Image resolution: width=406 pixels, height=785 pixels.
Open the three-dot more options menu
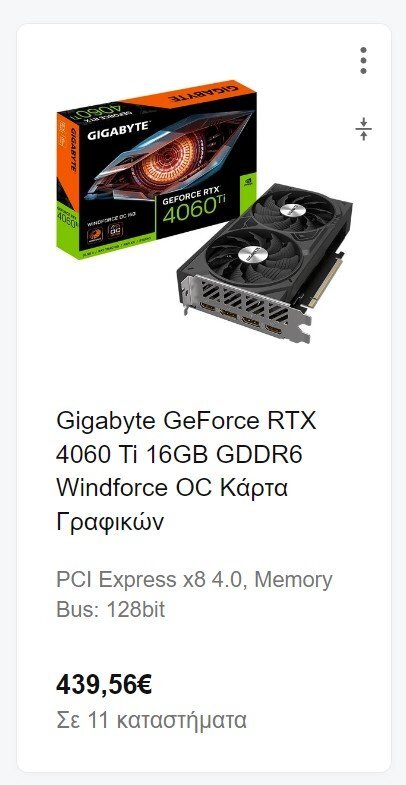click(363, 61)
